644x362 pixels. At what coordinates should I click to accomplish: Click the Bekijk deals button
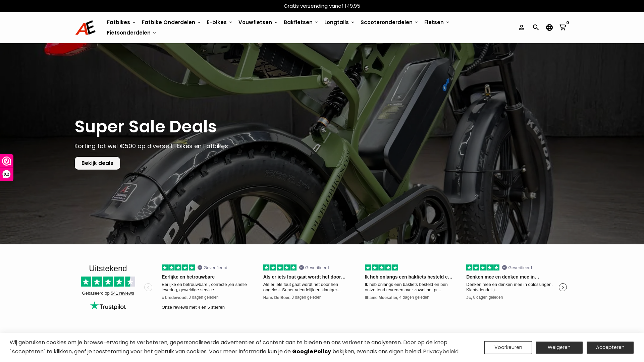pyautogui.click(x=97, y=163)
